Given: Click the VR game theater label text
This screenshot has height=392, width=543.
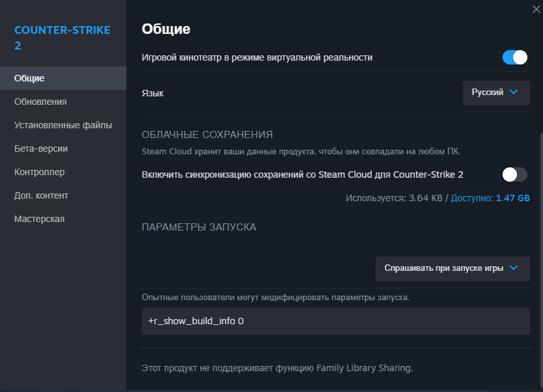Looking at the screenshot, I should (257, 57).
